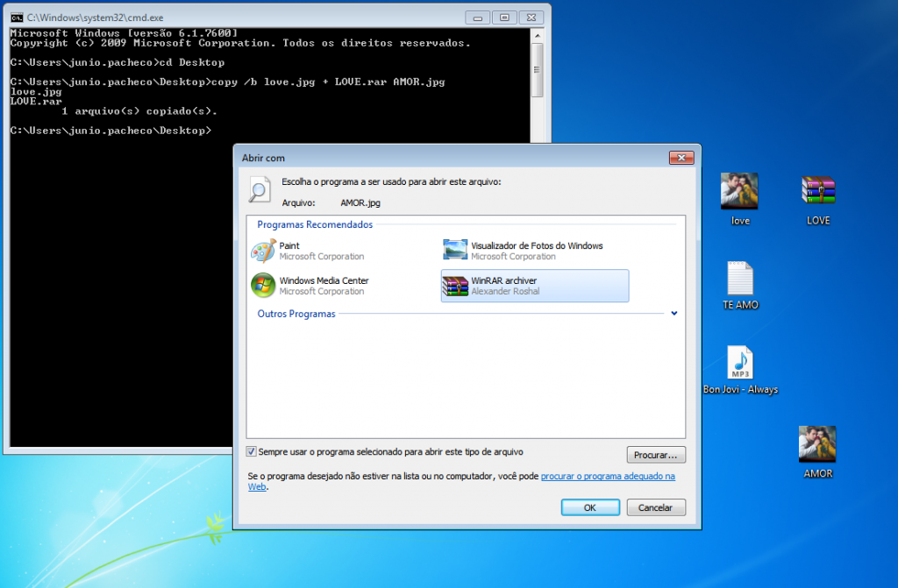Image resolution: width=898 pixels, height=588 pixels.
Task: Click the Procurar... button
Action: tap(656, 455)
